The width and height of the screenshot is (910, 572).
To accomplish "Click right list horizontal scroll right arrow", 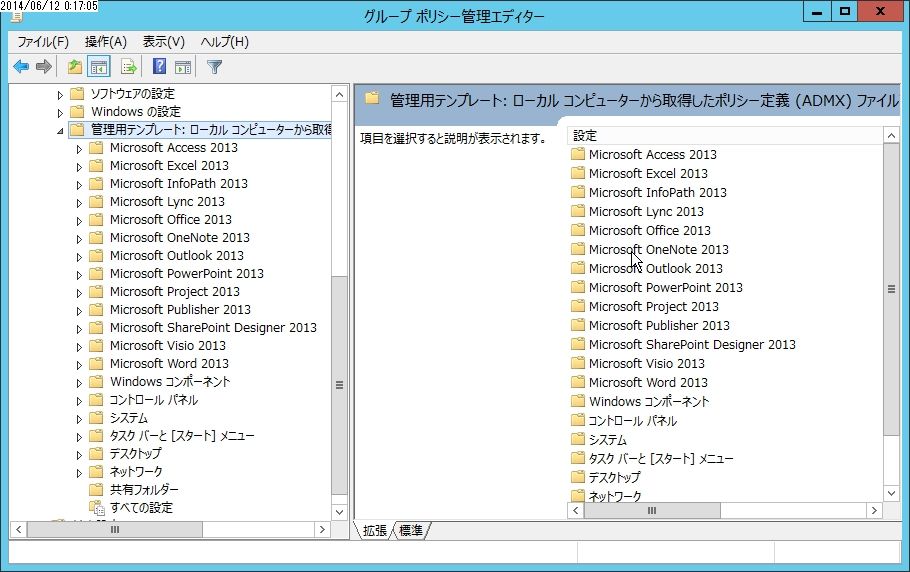I will (875, 511).
